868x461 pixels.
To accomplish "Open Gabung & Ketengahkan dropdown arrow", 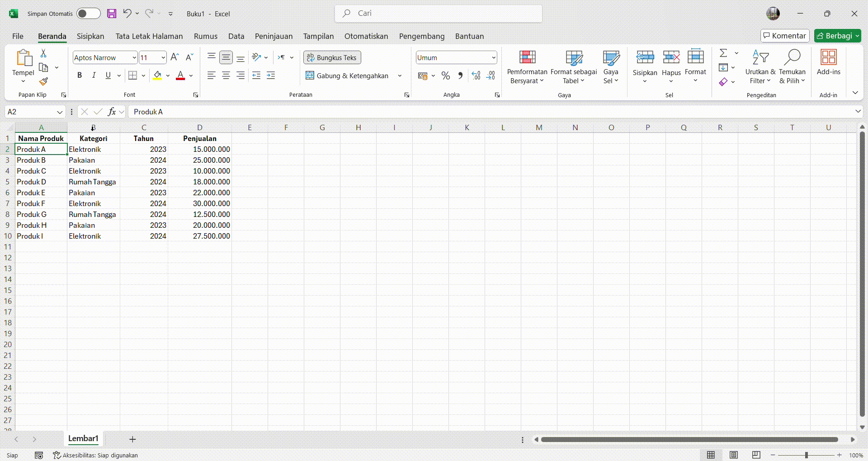I will (400, 75).
